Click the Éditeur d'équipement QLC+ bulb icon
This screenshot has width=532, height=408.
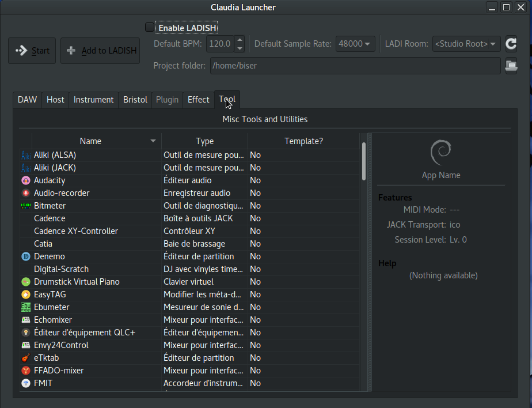26,333
